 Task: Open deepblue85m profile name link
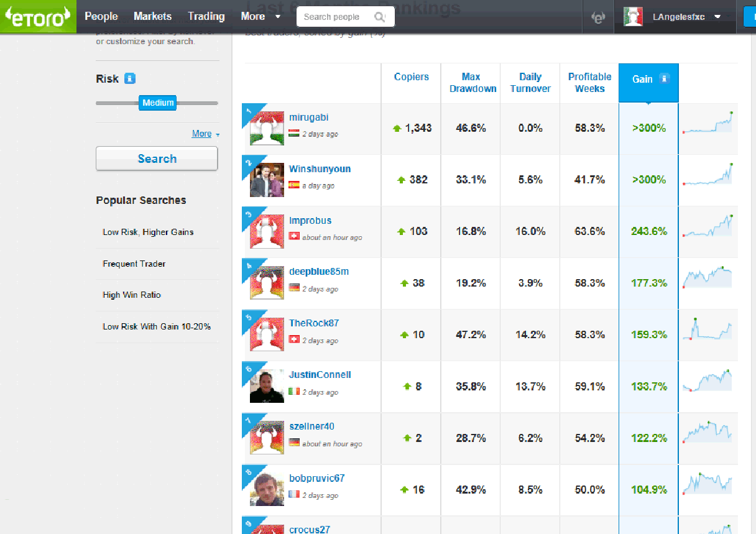pyautogui.click(x=319, y=272)
